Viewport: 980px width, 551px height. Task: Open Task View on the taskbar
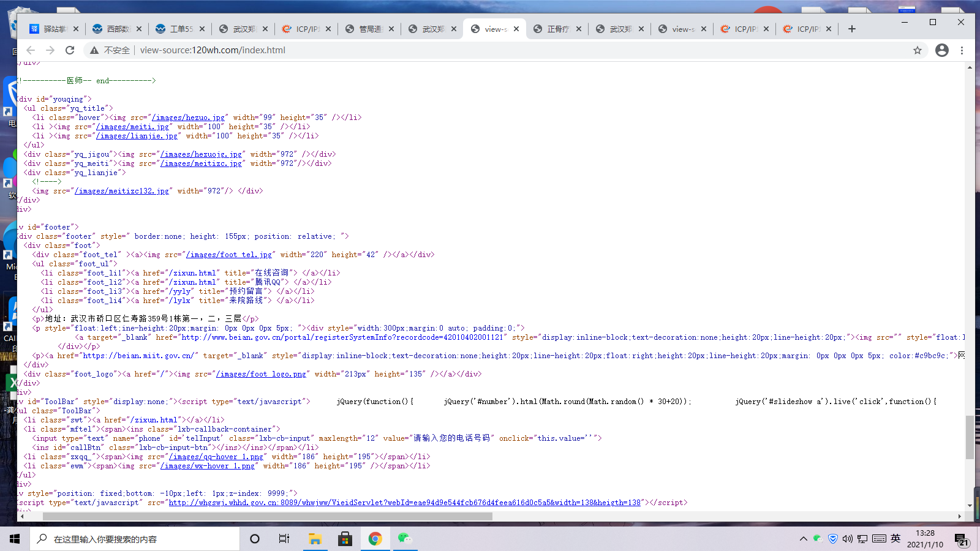(284, 539)
